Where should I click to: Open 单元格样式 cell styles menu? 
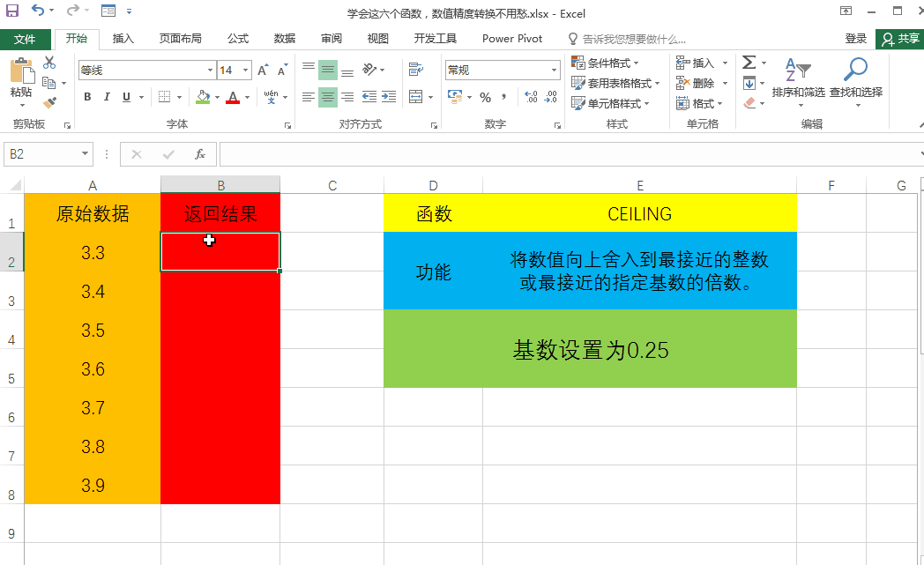point(610,104)
